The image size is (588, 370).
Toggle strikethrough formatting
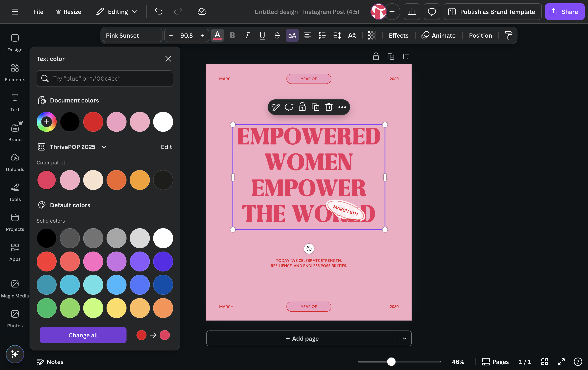277,35
